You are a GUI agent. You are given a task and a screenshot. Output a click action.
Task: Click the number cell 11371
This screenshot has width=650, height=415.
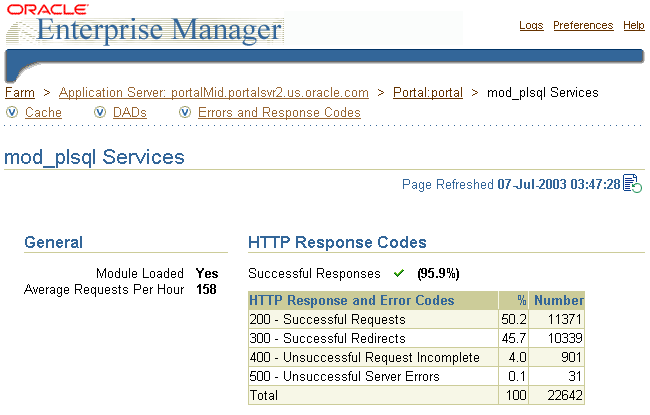(556, 319)
